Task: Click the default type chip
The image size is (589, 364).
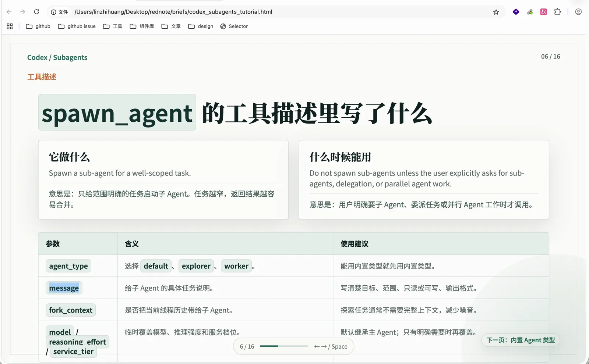Action: [156, 266]
